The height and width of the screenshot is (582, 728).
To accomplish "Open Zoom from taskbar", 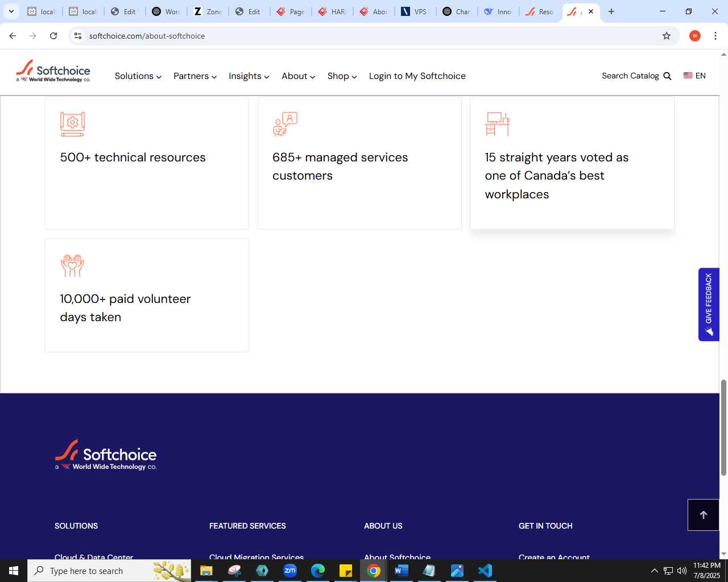I will [290, 571].
